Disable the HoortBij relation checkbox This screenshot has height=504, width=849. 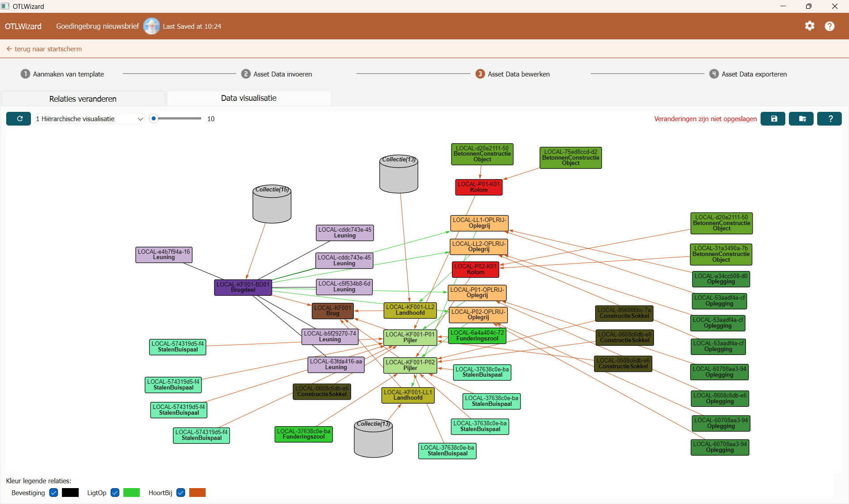click(180, 493)
